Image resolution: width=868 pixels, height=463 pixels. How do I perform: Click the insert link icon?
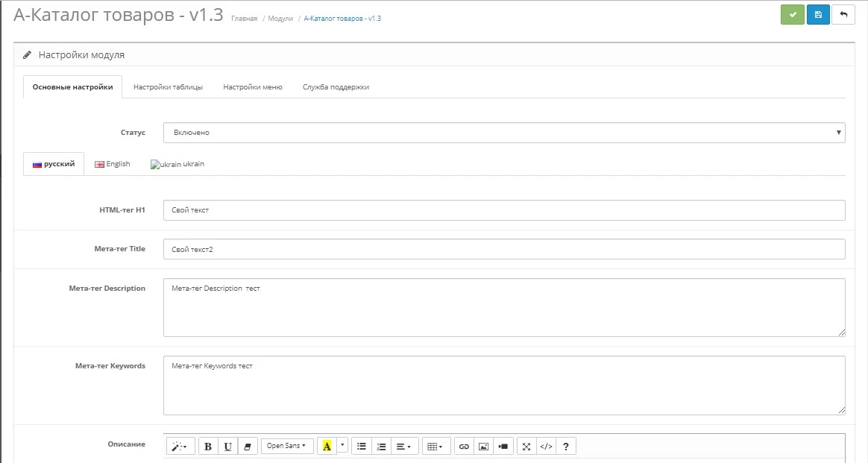[x=464, y=447]
